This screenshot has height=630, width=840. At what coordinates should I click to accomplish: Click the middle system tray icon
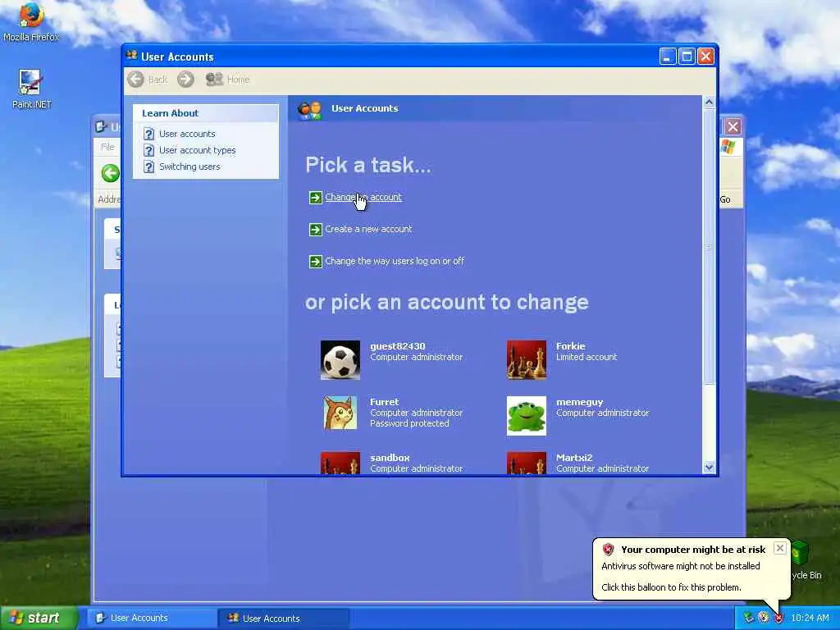click(764, 619)
